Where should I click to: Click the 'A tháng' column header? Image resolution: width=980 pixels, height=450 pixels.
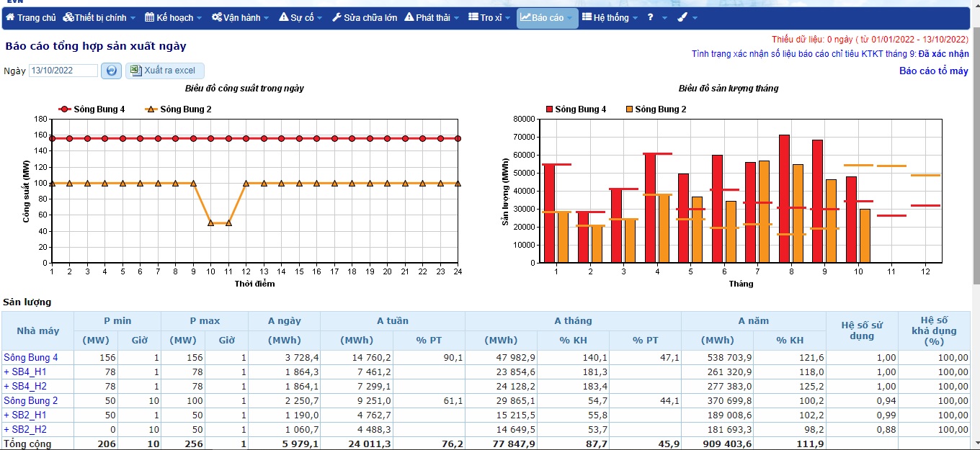pyautogui.click(x=573, y=320)
